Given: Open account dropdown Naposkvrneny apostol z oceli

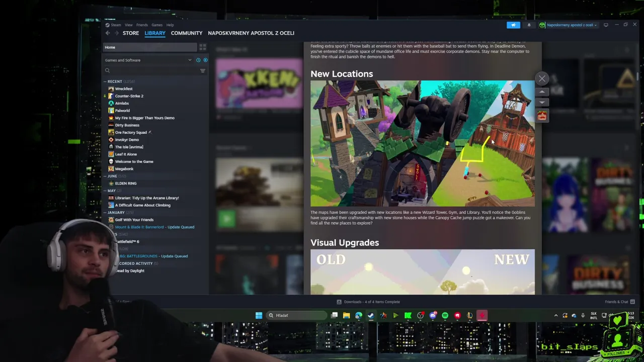Looking at the screenshot, I should (568, 25).
